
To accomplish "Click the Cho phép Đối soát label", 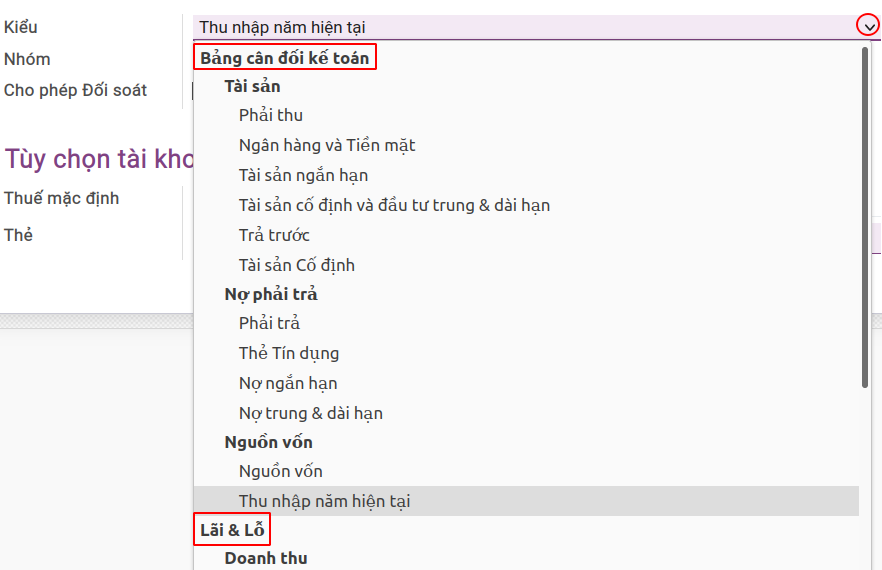I will point(75,90).
